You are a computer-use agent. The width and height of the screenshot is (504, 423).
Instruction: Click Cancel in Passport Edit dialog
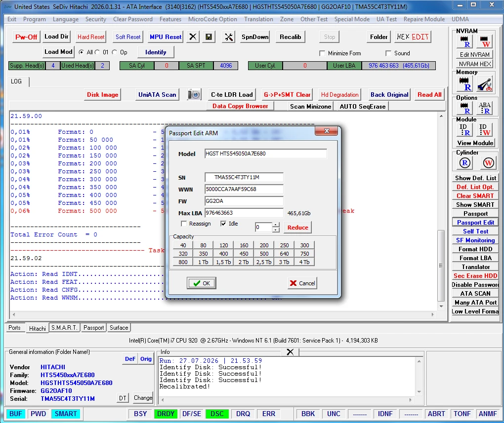click(x=302, y=283)
